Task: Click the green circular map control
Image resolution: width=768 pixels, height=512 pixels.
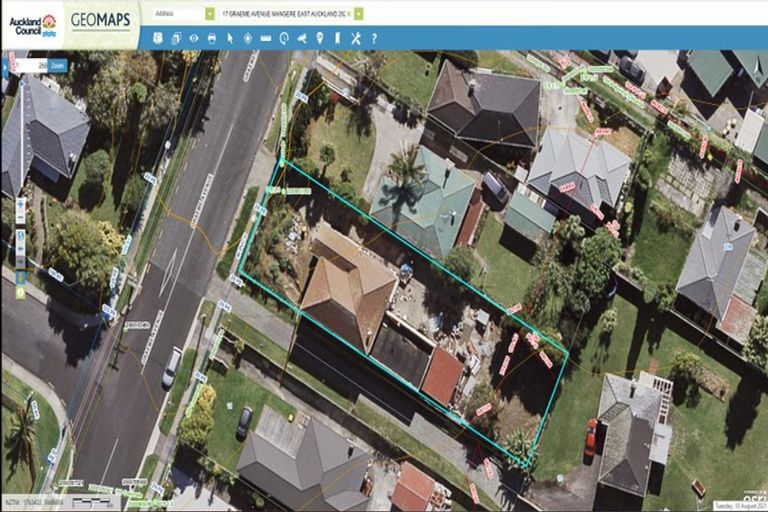Action: (21, 293)
